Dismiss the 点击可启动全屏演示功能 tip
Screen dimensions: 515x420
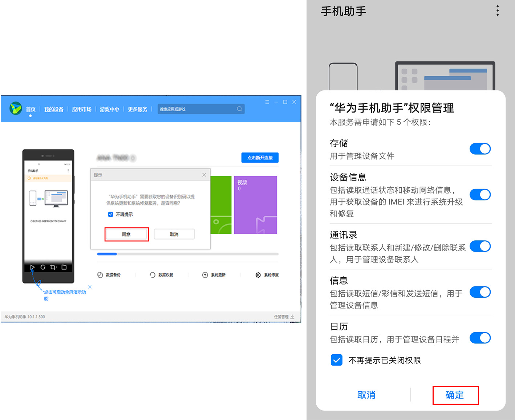point(90,287)
